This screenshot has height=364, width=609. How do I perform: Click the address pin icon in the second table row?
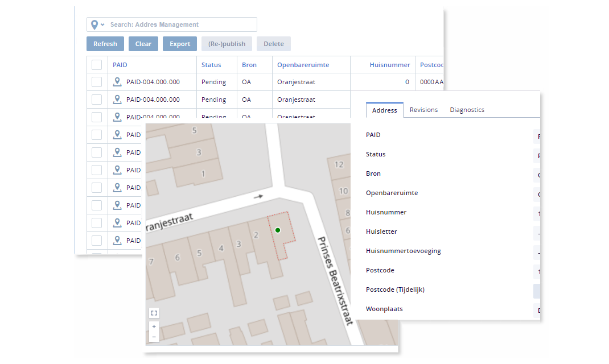pyautogui.click(x=117, y=100)
